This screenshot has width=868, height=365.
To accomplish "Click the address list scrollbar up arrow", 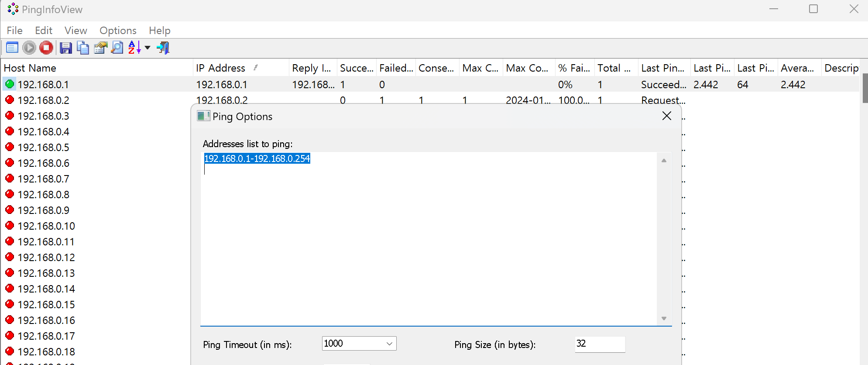I will 664,160.
